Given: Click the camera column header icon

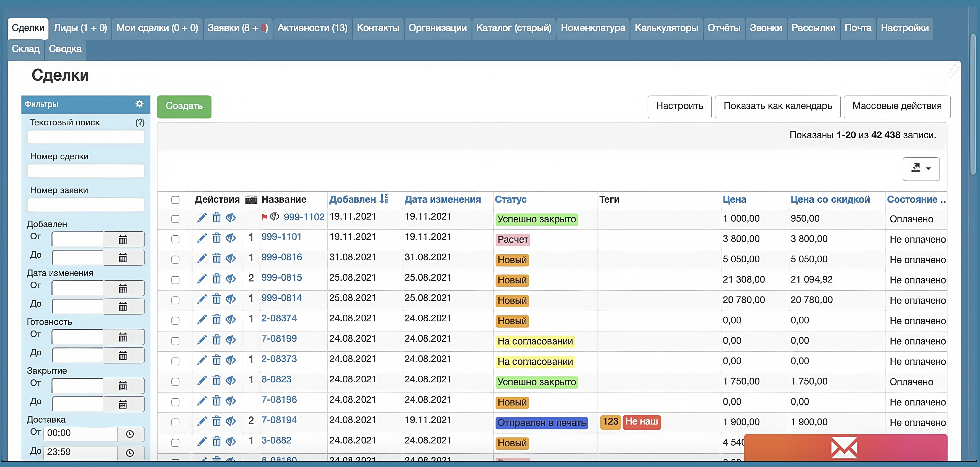Looking at the screenshot, I should [x=251, y=200].
